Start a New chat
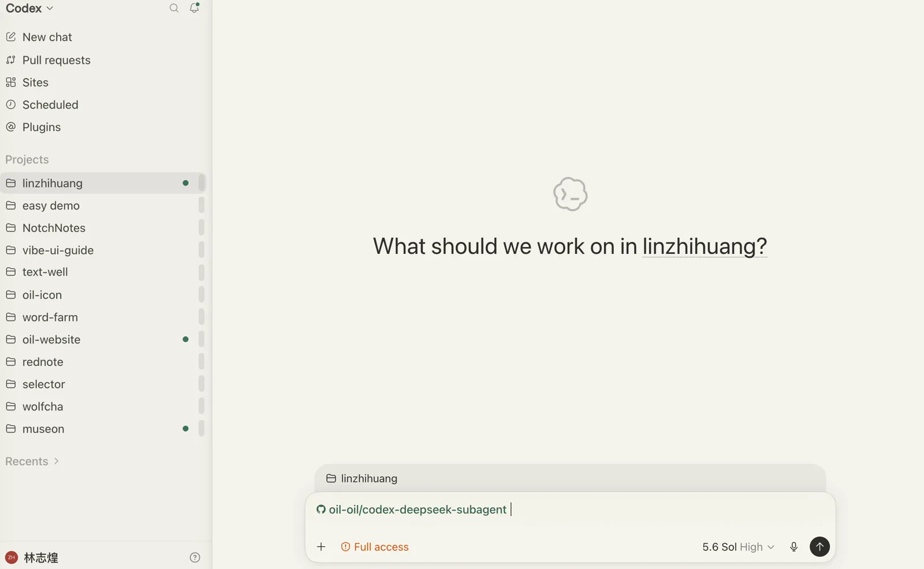Screen dimensions: 924x569 click(x=47, y=37)
